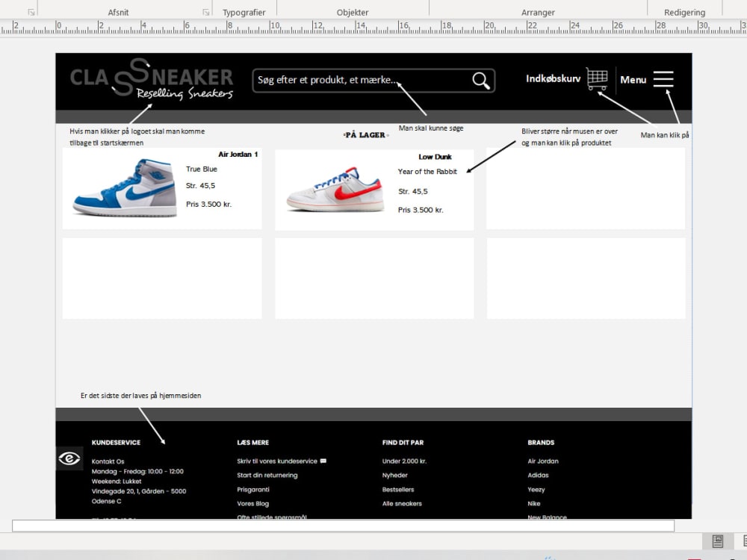The width and height of the screenshot is (747, 560).
Task: Select the eye logo in the footer
Action: tap(69, 458)
